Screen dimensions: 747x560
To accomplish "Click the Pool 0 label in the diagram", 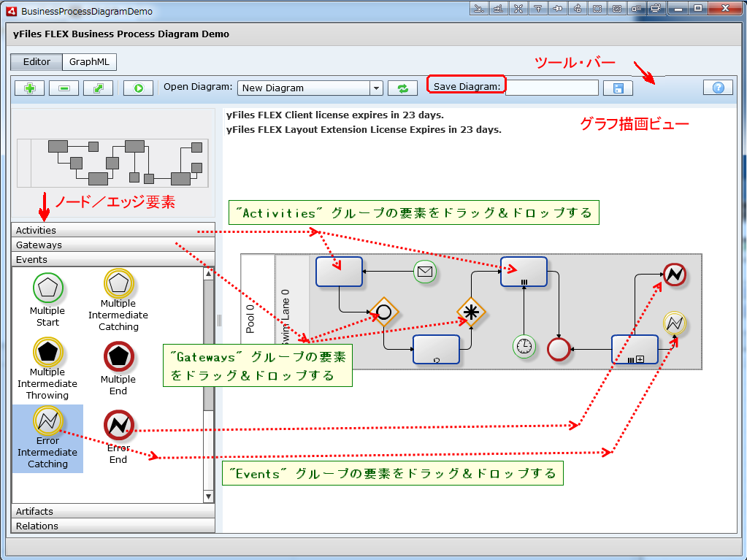I will 250,318.
